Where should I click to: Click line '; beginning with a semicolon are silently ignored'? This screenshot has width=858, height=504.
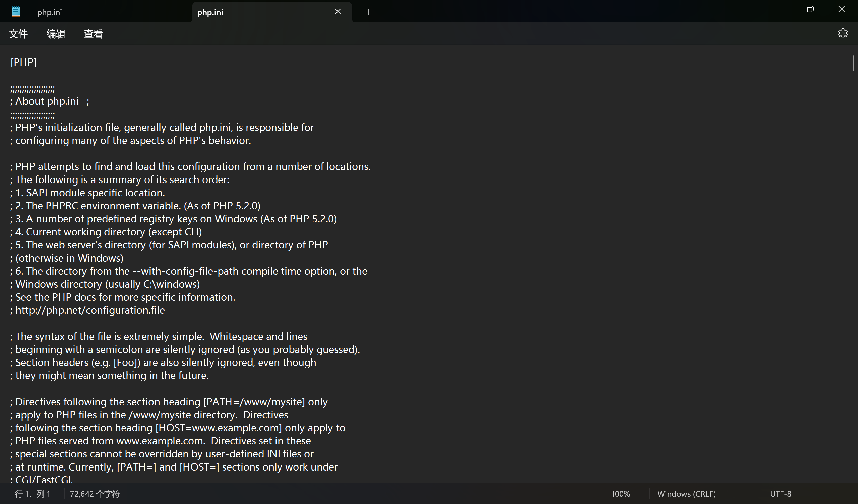pyautogui.click(x=185, y=350)
